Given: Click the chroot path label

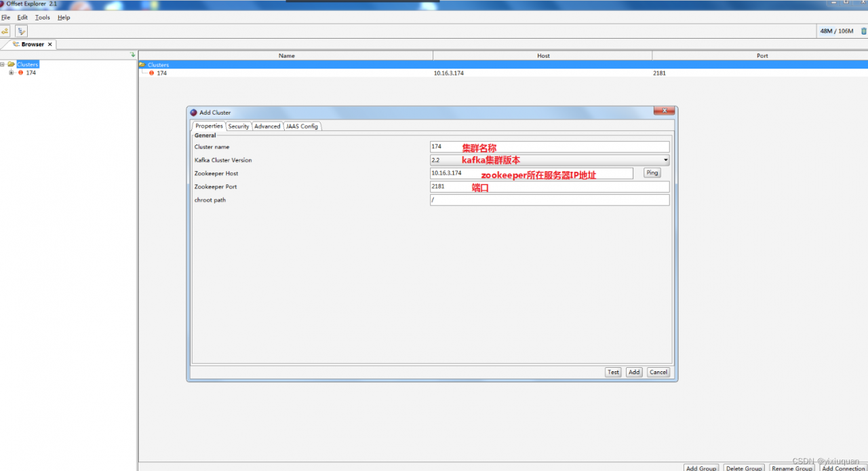Looking at the screenshot, I should click(210, 200).
